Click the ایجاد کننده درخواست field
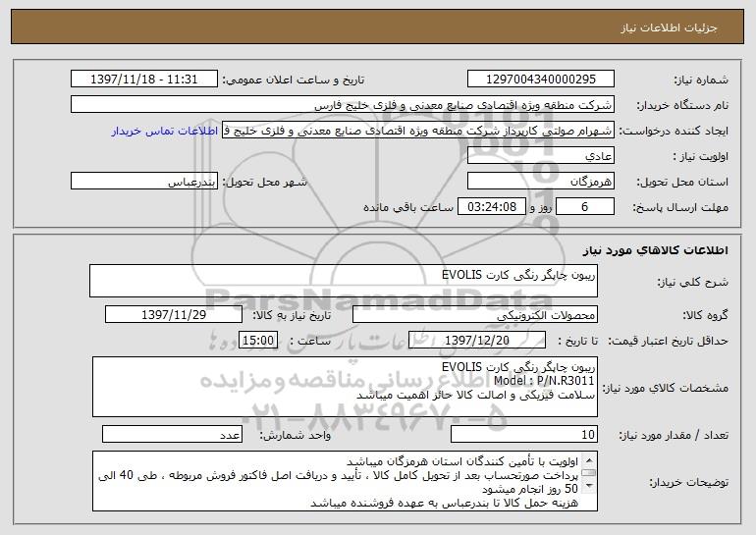The height and width of the screenshot is (535, 756). 418,131
